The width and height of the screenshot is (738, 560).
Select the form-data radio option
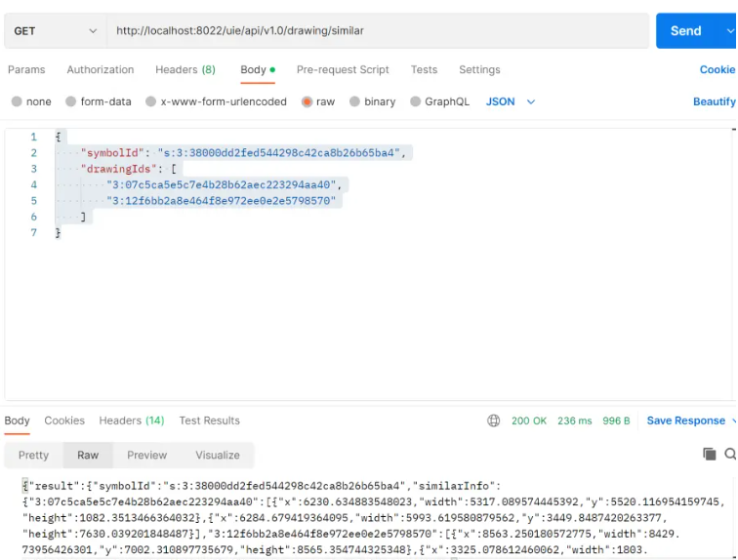(x=70, y=101)
